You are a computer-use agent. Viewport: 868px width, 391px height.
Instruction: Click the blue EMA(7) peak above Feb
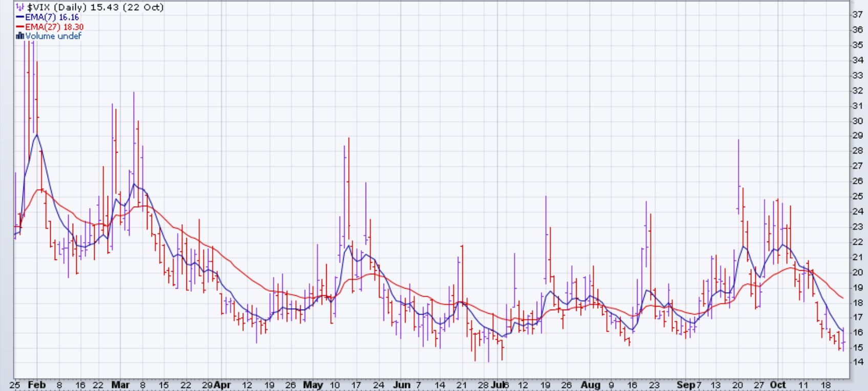click(x=37, y=135)
